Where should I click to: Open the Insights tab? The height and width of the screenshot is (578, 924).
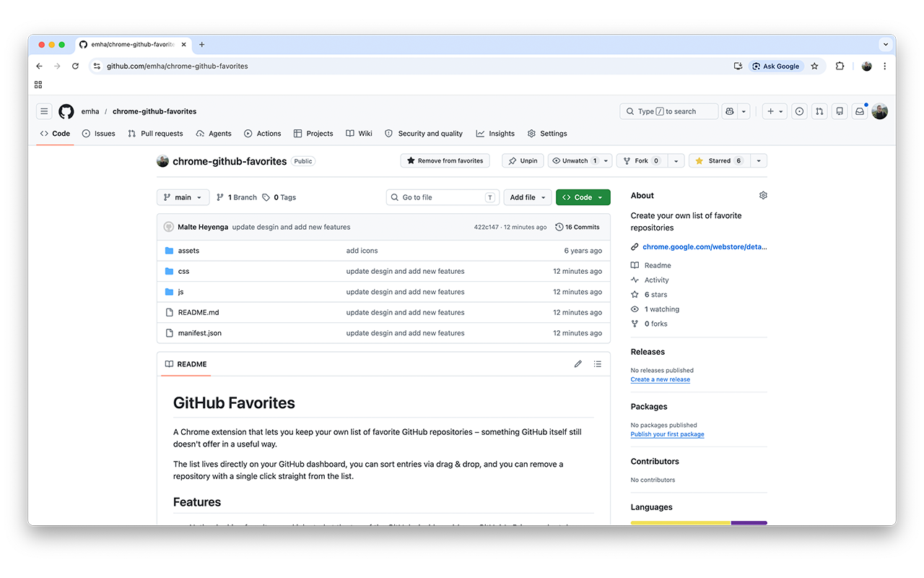(495, 134)
